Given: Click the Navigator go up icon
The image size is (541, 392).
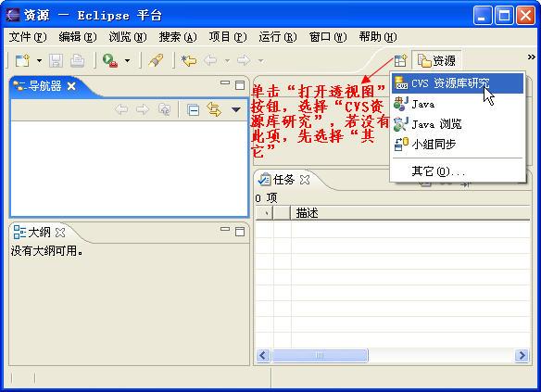Looking at the screenshot, I should (164, 109).
